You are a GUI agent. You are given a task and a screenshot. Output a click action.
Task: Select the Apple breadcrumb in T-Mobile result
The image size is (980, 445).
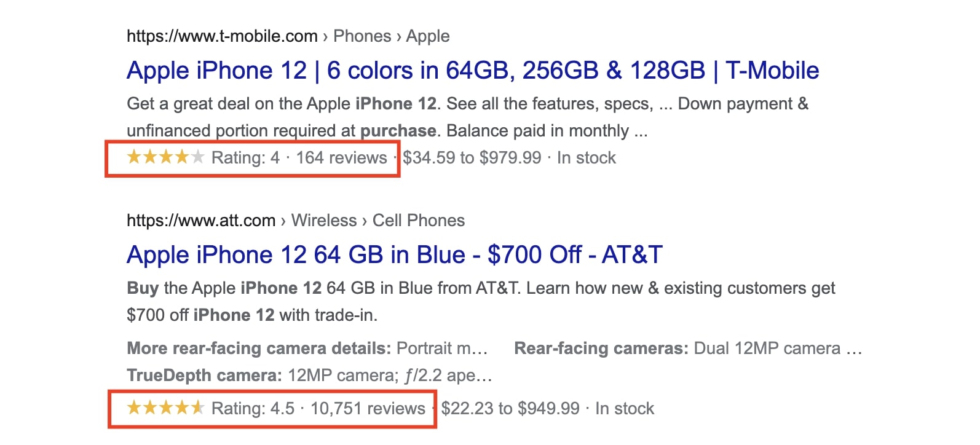tap(428, 36)
